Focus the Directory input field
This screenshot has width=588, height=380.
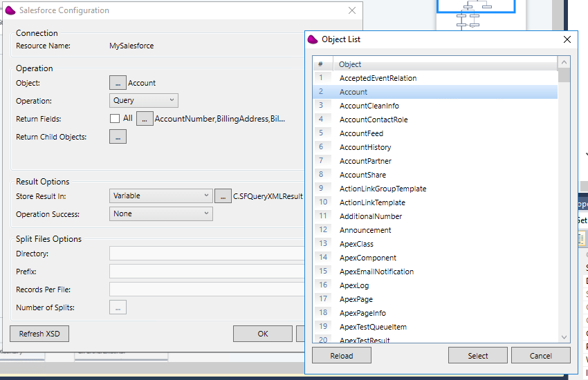pos(207,254)
